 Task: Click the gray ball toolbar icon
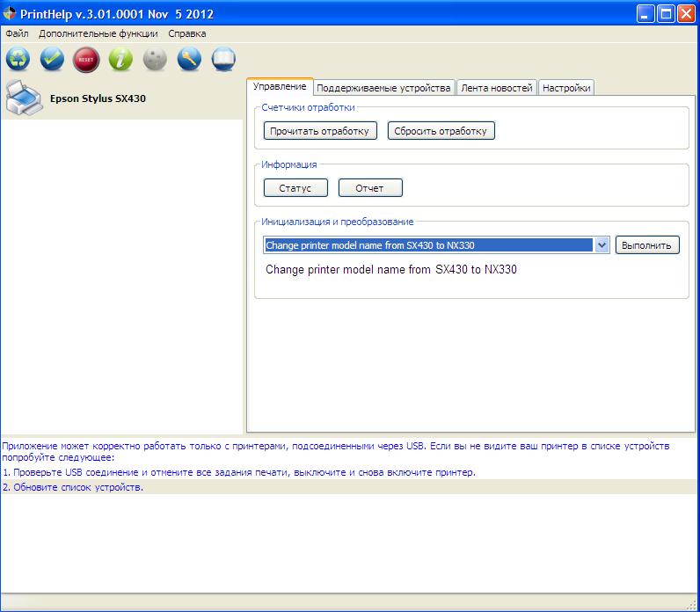click(x=155, y=60)
